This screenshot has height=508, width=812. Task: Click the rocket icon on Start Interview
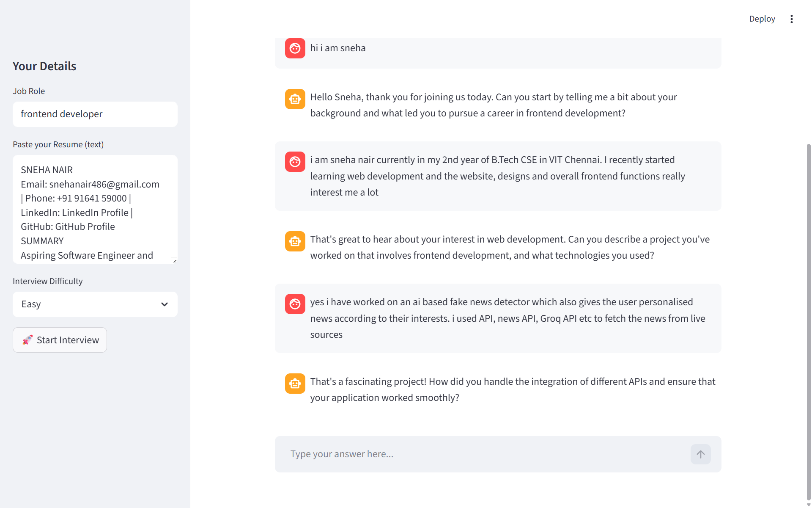coord(27,340)
